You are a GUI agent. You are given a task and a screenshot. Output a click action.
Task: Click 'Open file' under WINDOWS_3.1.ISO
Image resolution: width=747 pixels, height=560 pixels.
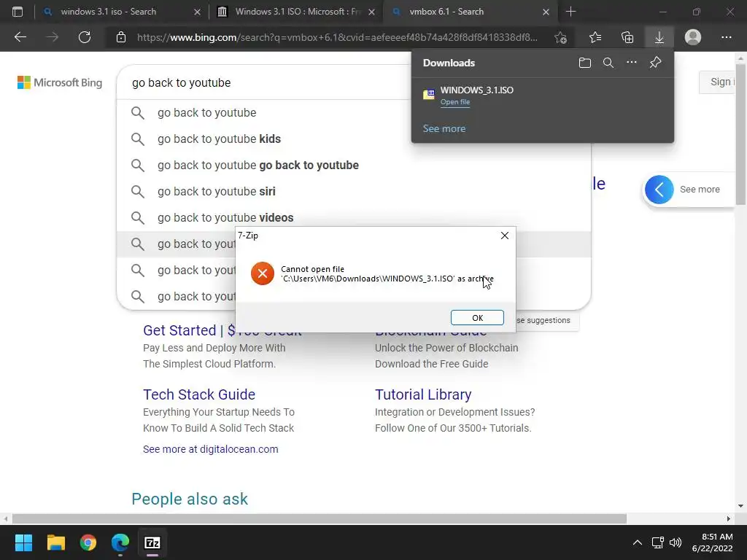(455, 102)
